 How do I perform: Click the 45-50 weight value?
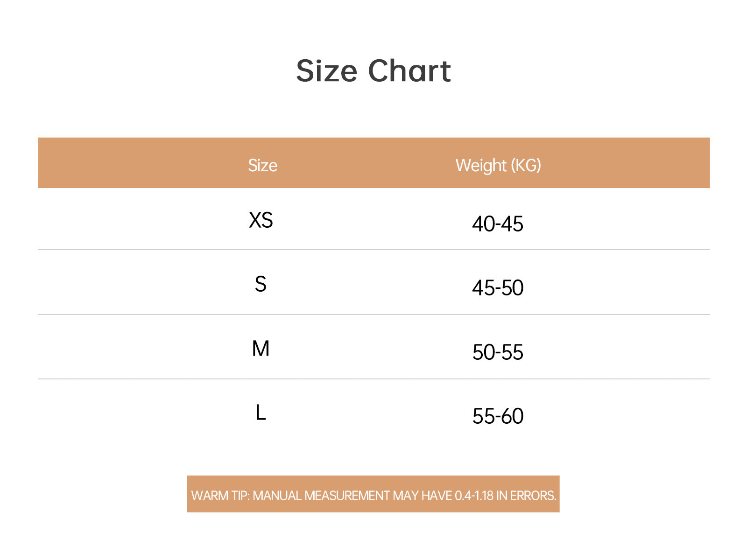pos(498,288)
